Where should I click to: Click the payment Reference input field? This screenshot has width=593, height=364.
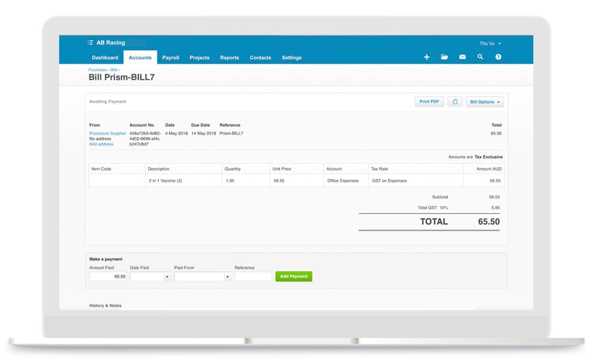tap(253, 276)
